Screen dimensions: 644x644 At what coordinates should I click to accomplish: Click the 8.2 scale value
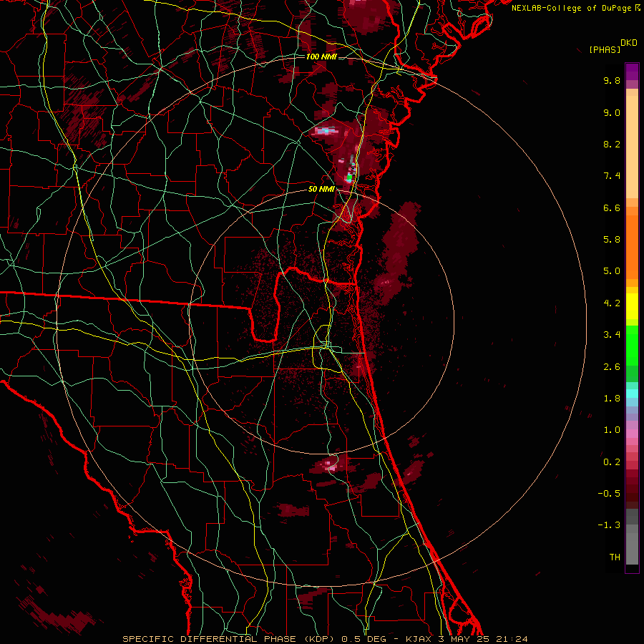tap(612, 144)
